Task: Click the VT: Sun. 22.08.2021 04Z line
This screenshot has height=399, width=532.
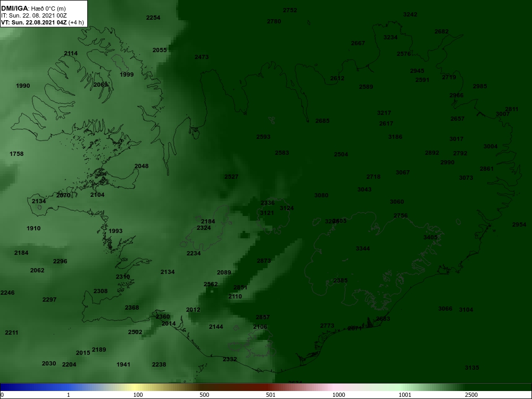Action: point(43,22)
